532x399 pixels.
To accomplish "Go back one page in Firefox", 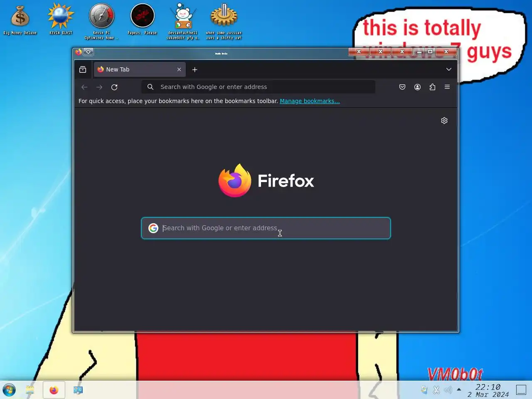I will pyautogui.click(x=84, y=87).
